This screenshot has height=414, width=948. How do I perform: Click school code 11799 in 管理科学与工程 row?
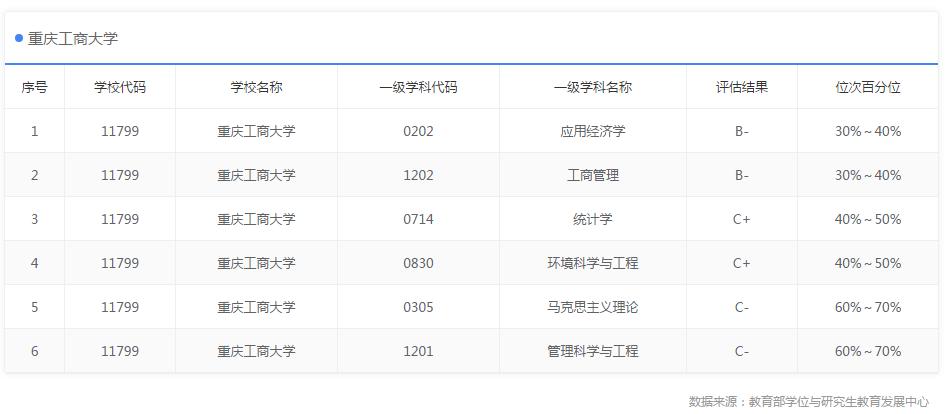click(x=120, y=351)
